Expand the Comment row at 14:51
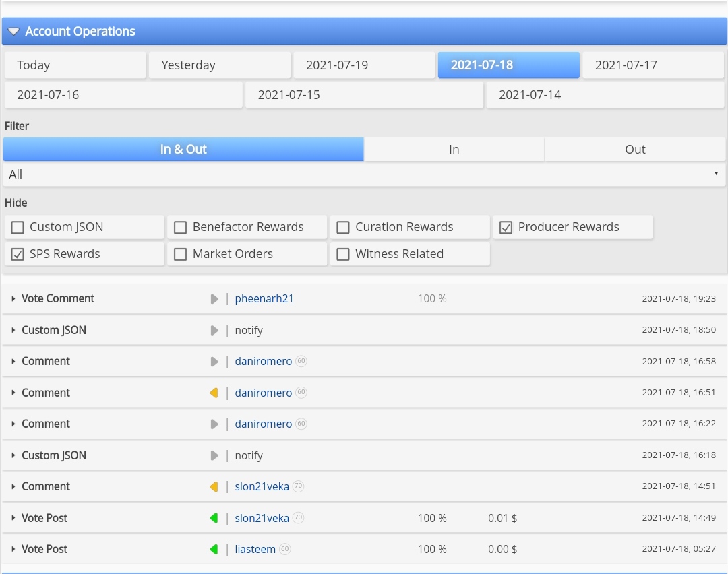The height and width of the screenshot is (574, 728). 13,487
